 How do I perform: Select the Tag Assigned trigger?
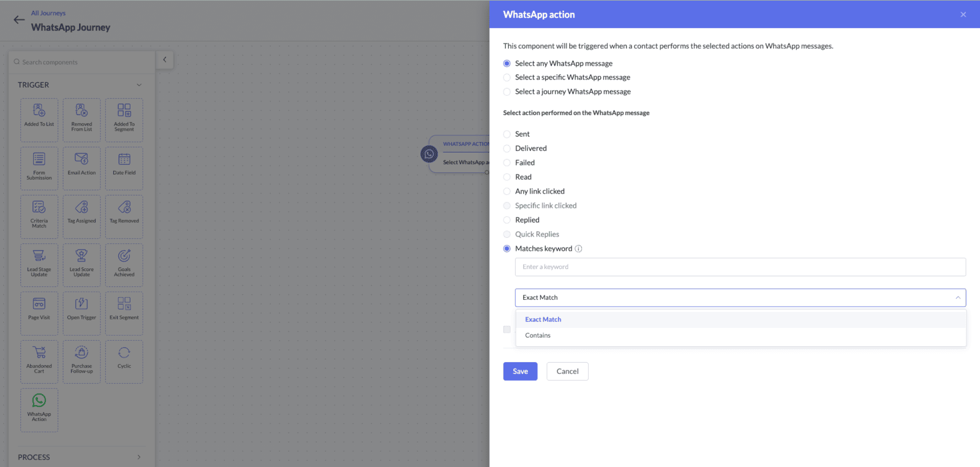click(81, 217)
